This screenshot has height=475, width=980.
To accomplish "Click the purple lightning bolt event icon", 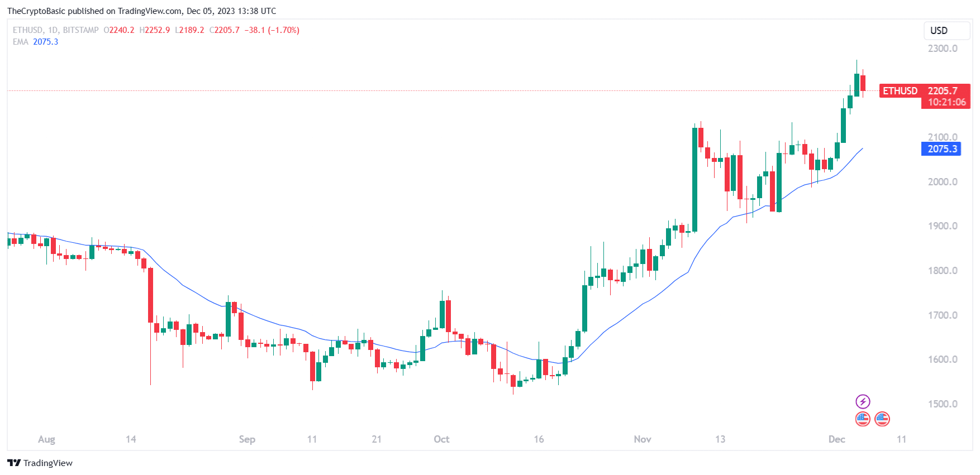I will [x=863, y=401].
